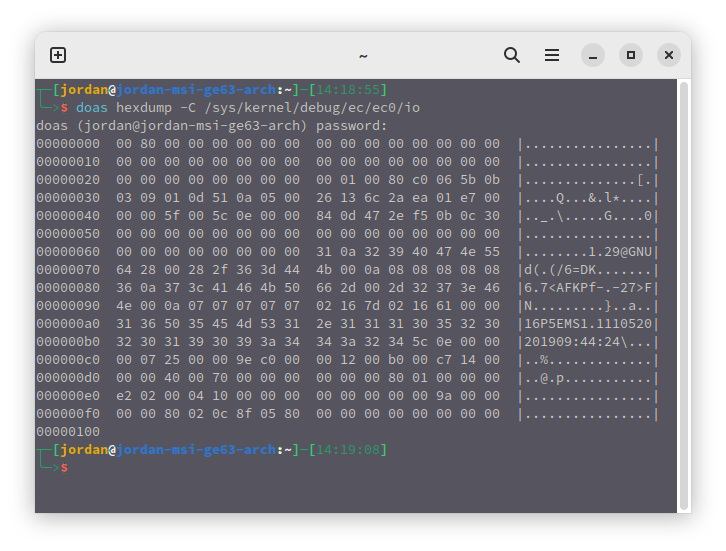Click the terminal vertical scrollbar
Image resolution: width=726 pixels, height=551 pixels.
pos(684,295)
